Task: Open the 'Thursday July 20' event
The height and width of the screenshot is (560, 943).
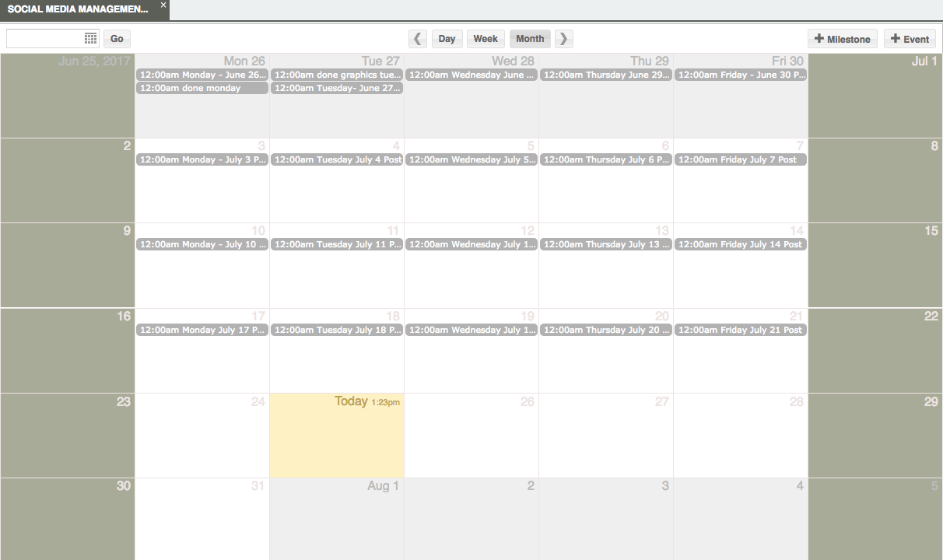Action: pyautogui.click(x=606, y=330)
